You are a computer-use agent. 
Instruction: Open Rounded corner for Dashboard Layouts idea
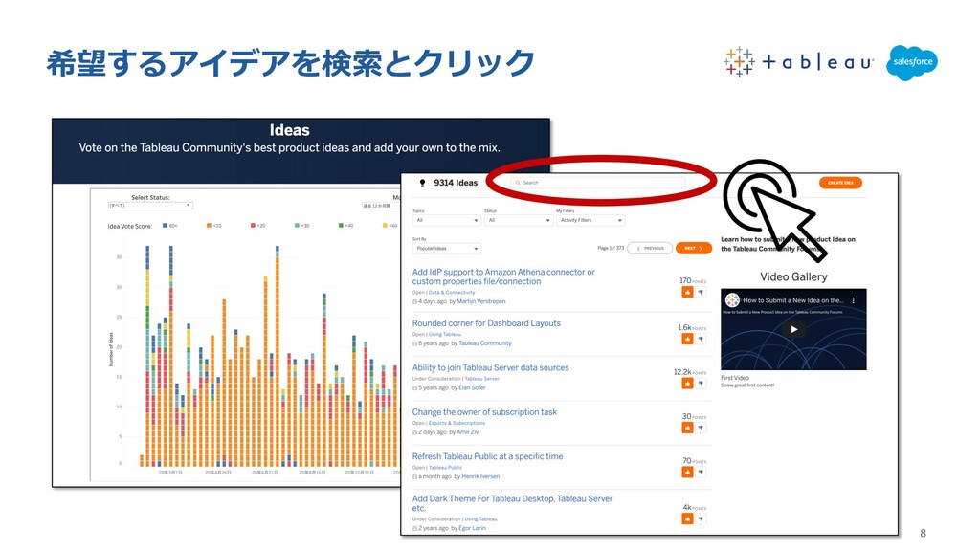click(486, 323)
